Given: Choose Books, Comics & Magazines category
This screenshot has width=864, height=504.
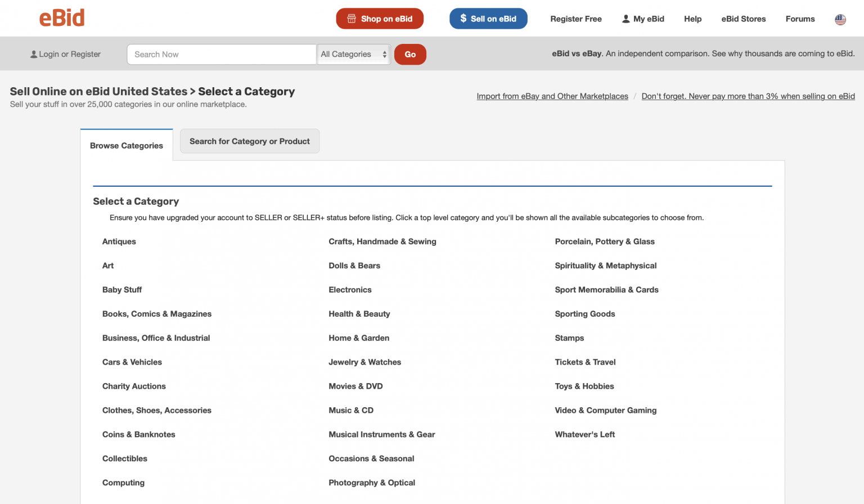Looking at the screenshot, I should (157, 314).
